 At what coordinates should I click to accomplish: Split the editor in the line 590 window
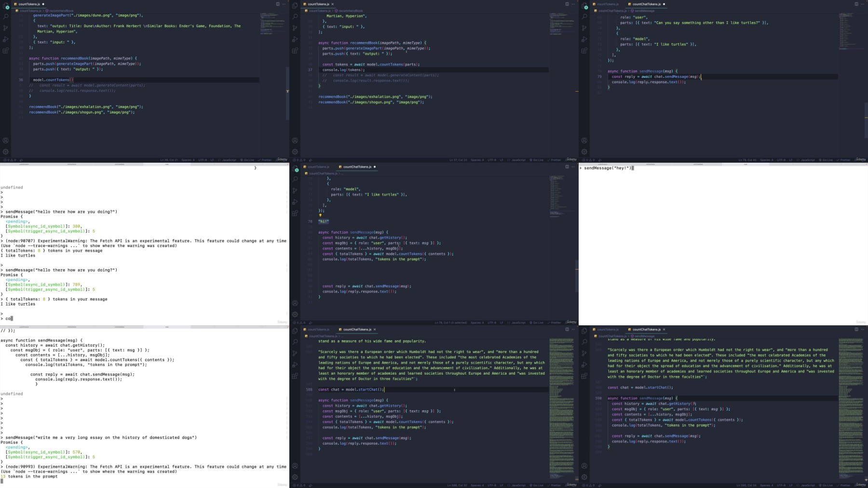856,329
